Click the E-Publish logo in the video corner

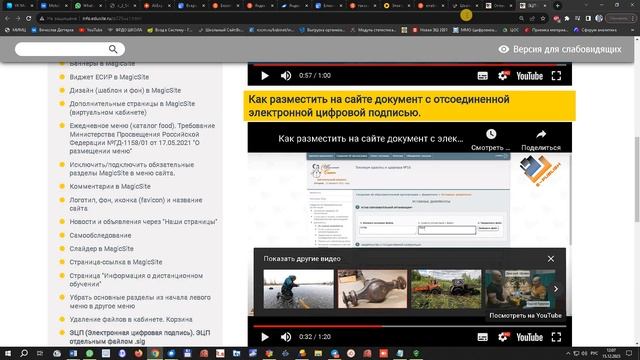541,171
